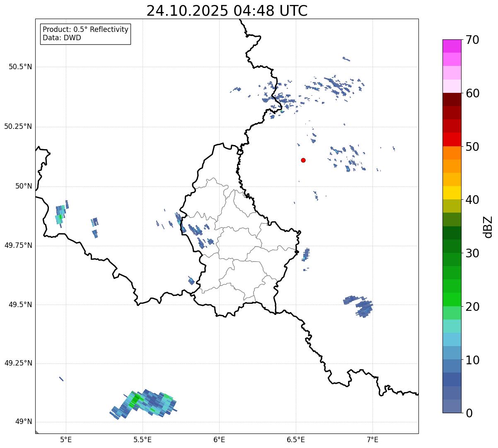Click the latitude label "50°N"
This screenshot has height=448, width=498.
coord(24,186)
